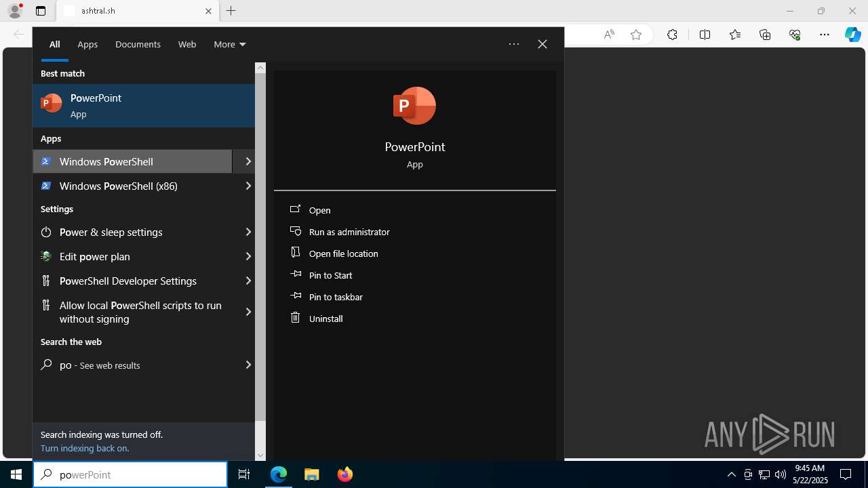
Task: Expand PowerShell Developer Settings arrow
Action: point(248,281)
